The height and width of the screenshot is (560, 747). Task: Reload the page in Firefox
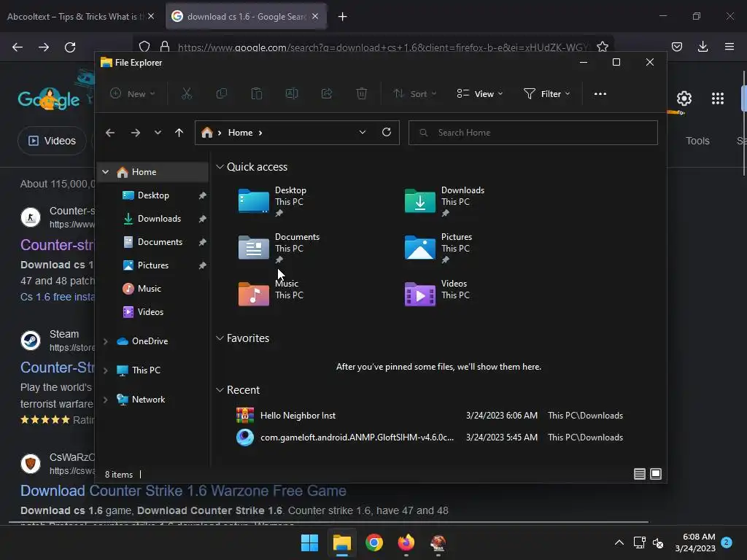pos(70,47)
